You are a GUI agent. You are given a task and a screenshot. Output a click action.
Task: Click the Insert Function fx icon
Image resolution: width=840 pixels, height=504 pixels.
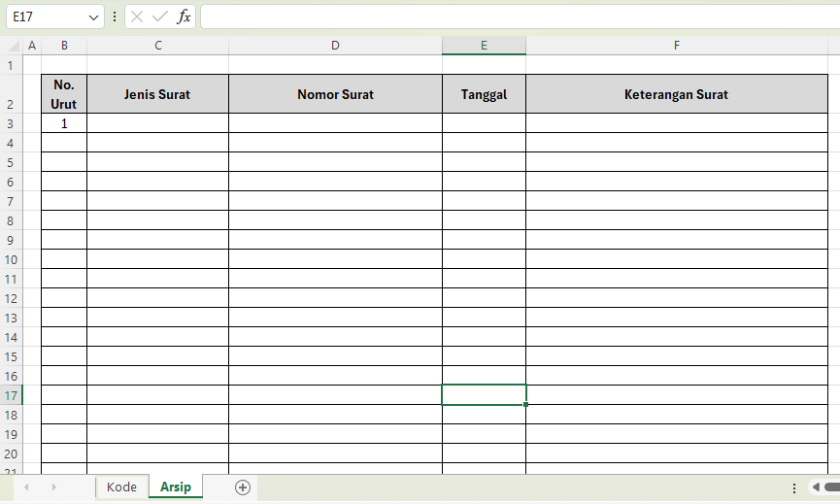tap(184, 17)
